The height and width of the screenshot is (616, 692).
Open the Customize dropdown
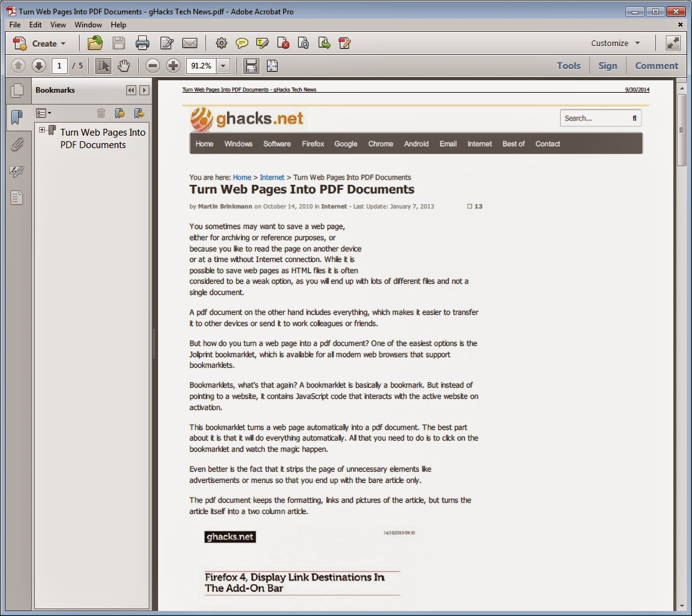pyautogui.click(x=615, y=43)
